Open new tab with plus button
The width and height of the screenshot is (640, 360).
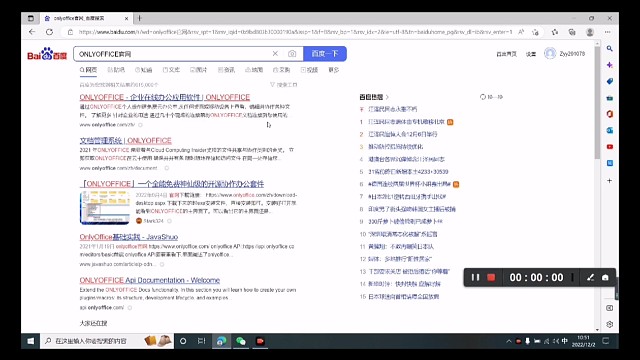pyautogui.click(x=140, y=18)
